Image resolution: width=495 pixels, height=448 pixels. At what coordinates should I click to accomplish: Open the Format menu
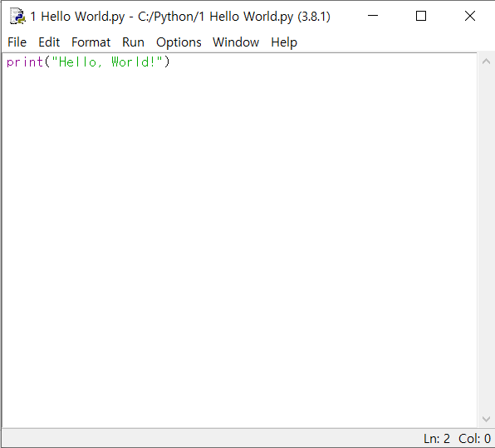(91, 42)
